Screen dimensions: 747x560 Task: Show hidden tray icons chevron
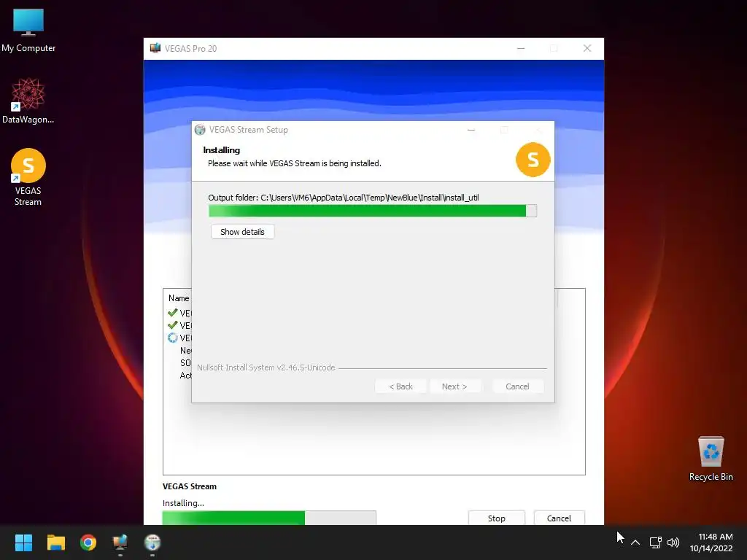[635, 542]
